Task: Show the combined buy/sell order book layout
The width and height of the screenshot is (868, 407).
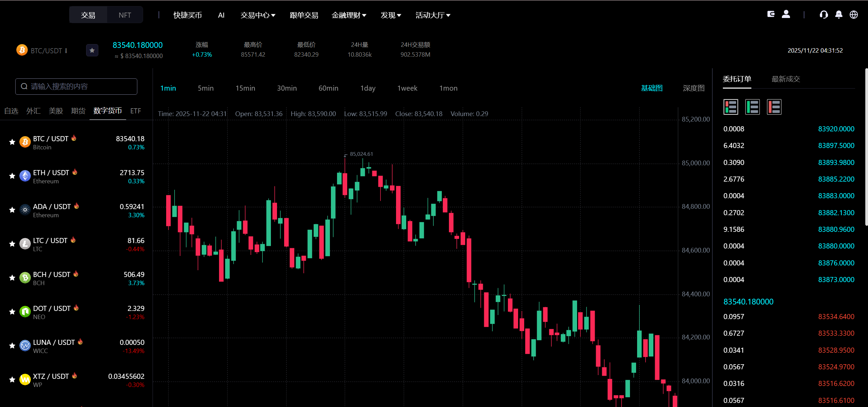Action: [x=731, y=107]
